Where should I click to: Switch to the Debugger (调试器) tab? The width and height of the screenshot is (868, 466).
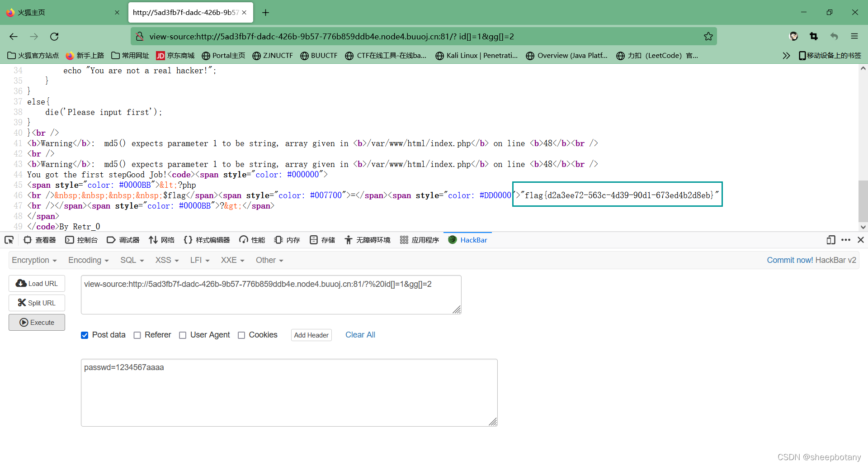[x=123, y=240]
